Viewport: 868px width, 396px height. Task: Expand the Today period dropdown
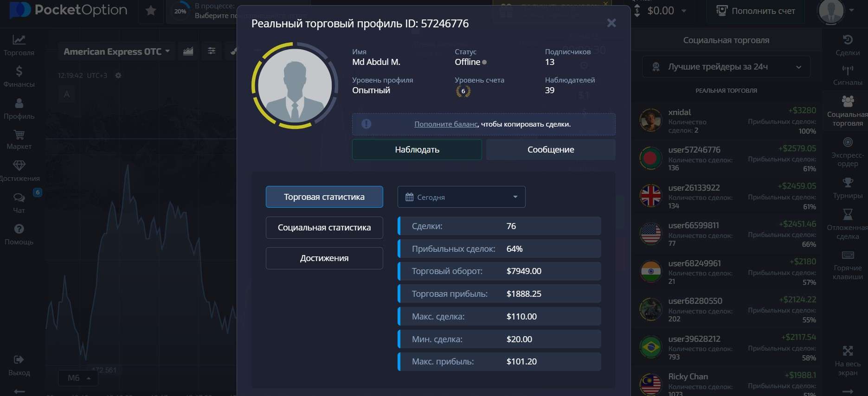coord(461,197)
